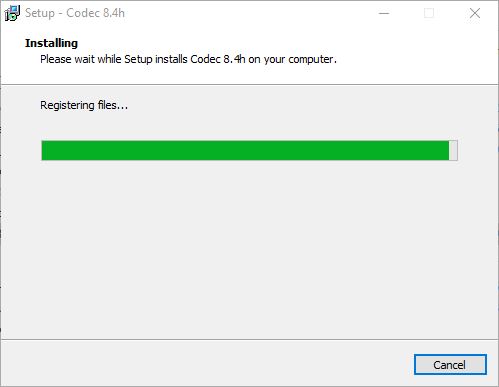Click the unfilled grey end of progress bar
This screenshot has width=499, height=387.
(x=453, y=151)
